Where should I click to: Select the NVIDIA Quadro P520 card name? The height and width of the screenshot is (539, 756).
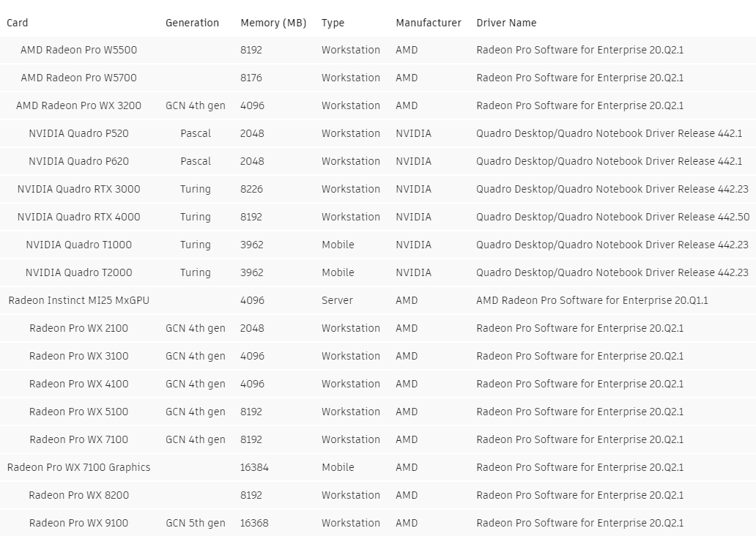(78, 133)
